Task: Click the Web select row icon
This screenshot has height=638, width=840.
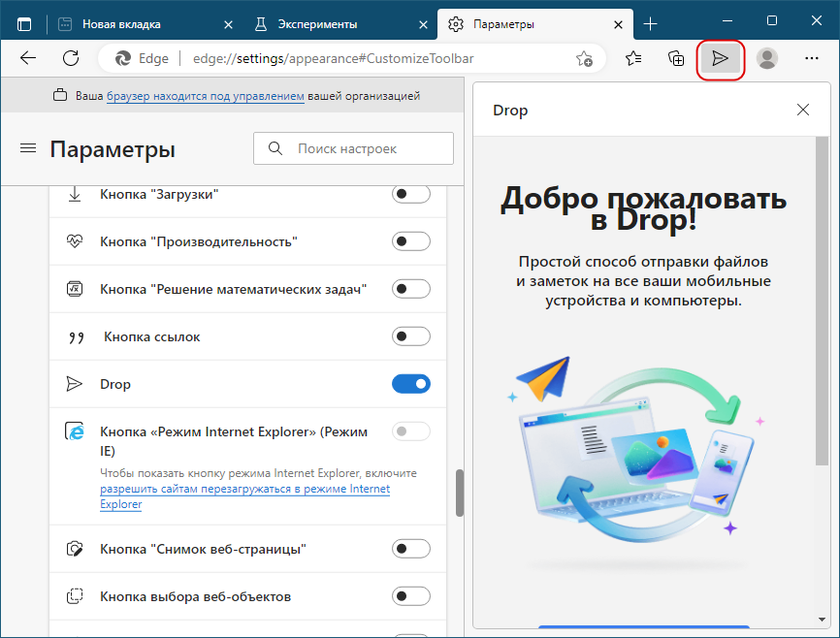Action: 75,596
